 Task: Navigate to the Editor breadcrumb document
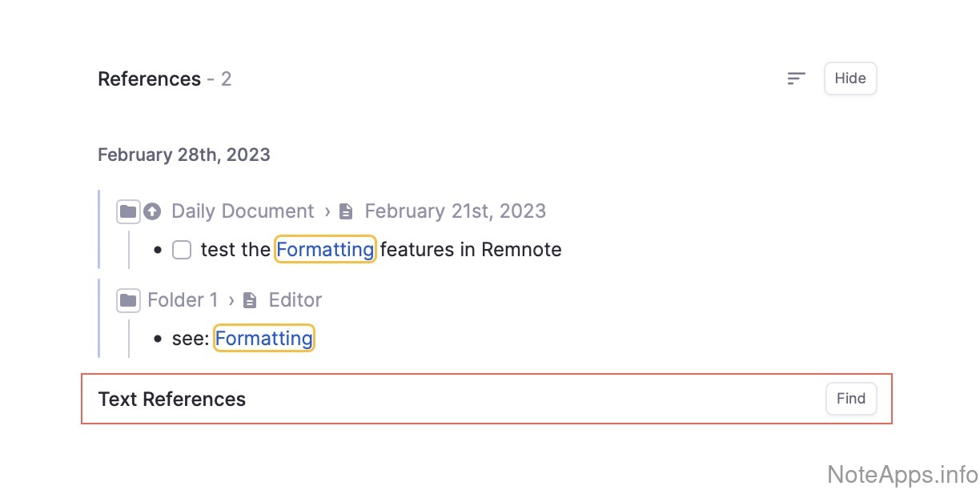[295, 300]
